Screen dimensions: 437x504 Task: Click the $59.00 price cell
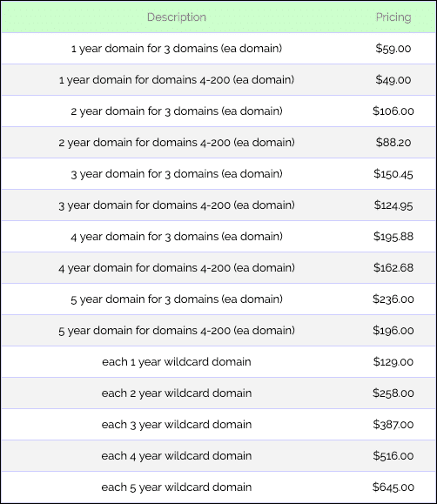coord(393,49)
